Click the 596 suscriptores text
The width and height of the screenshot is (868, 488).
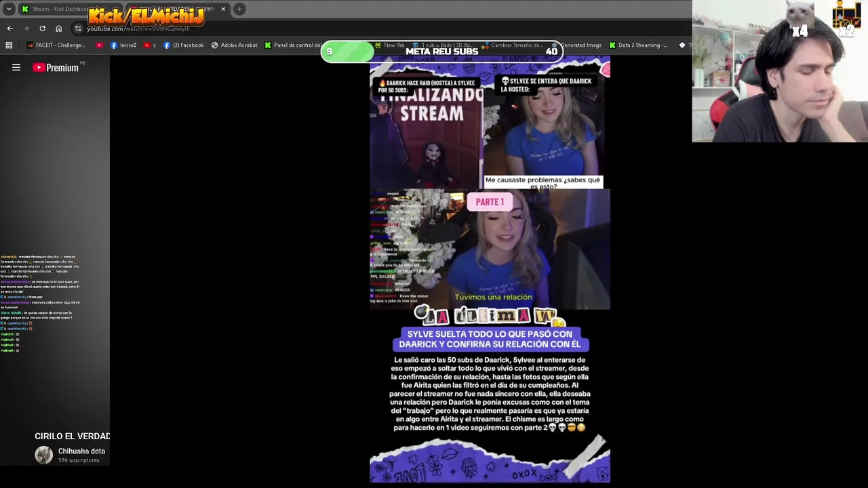(79, 461)
